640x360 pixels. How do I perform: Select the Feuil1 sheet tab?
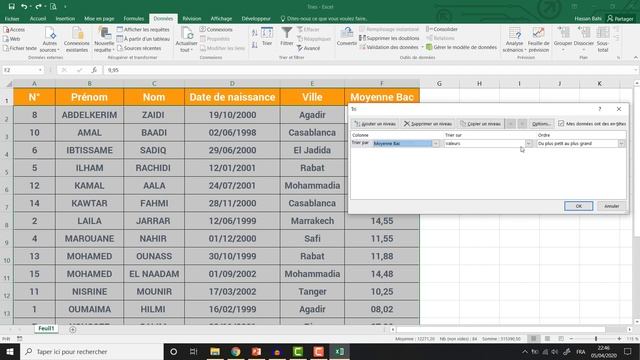(x=46, y=329)
